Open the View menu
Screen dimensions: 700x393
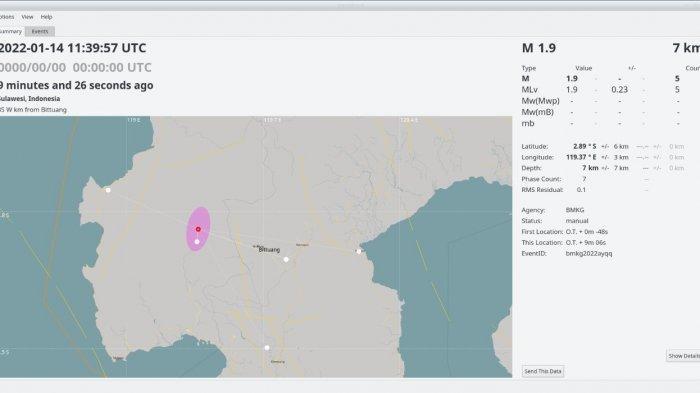click(27, 17)
